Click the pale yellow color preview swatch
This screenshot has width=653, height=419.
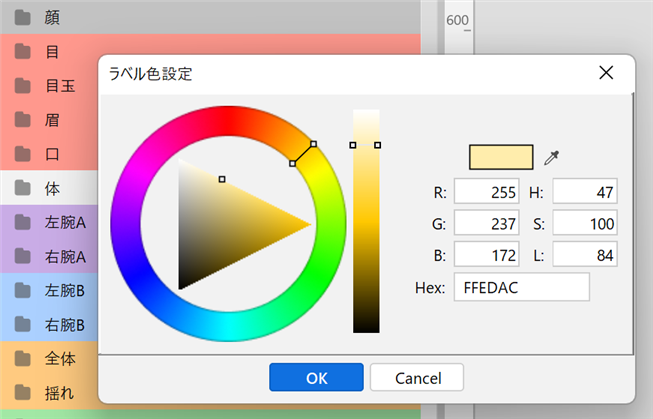pos(500,157)
